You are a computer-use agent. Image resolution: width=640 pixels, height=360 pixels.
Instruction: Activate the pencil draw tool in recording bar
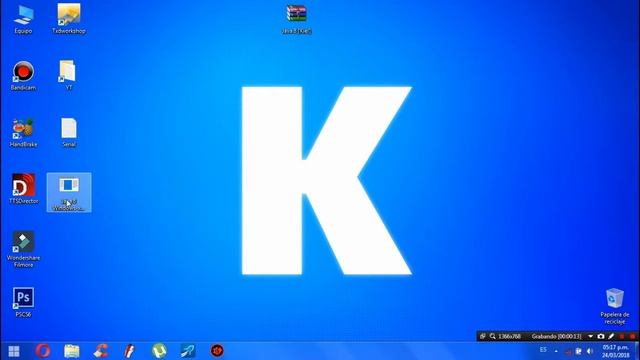point(611,336)
